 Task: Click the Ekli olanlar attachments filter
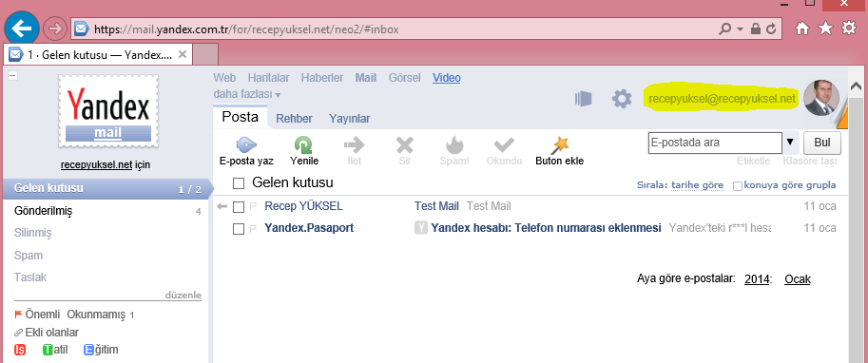[x=51, y=332]
